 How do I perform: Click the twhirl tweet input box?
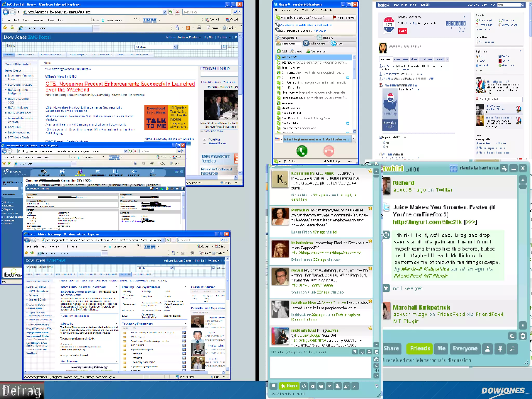[x=321, y=367]
